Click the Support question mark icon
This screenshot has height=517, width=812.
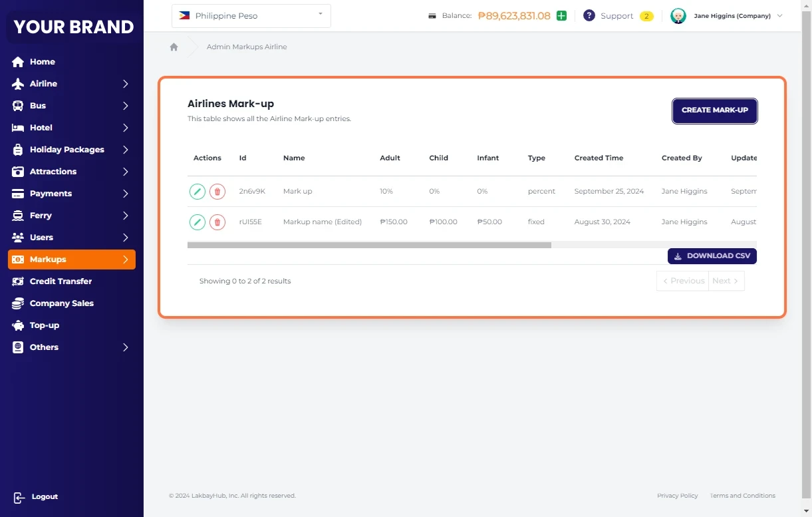click(589, 16)
